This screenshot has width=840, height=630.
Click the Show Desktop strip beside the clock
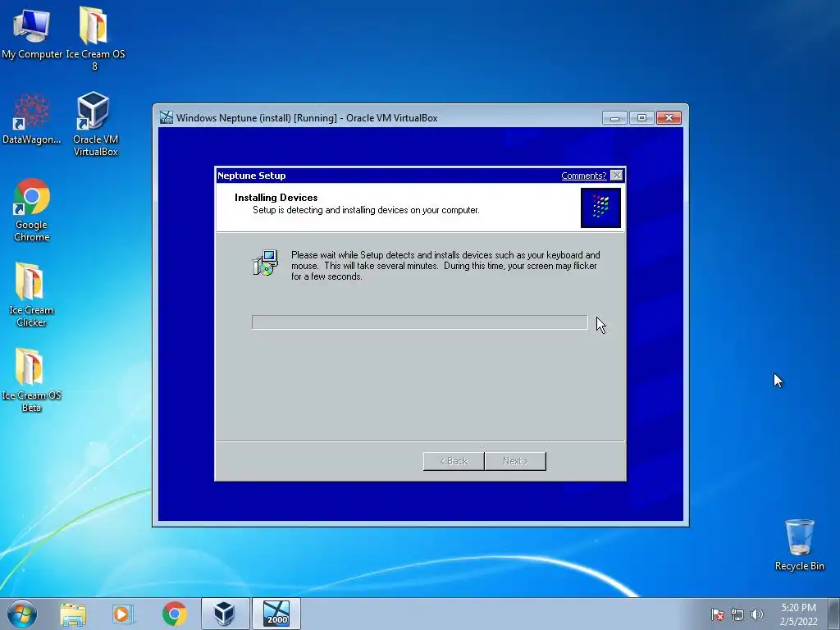point(834,614)
